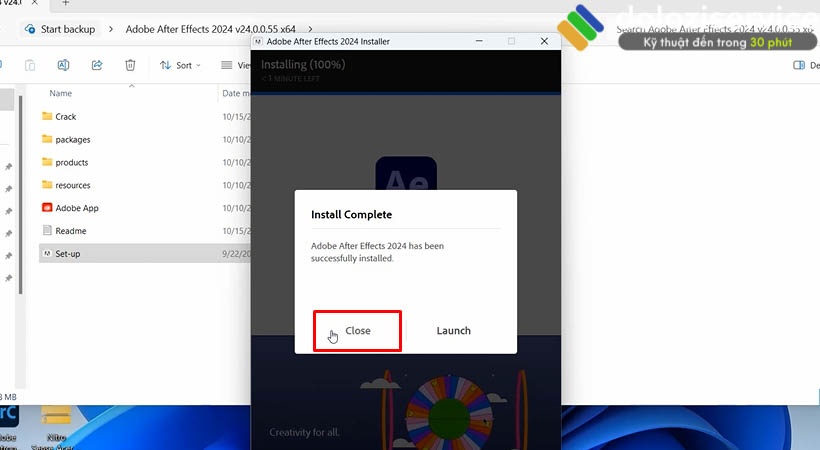Viewport: 820px width, 450px height.
Task: Click the Paste icon in Explorer toolbar
Action: tap(30, 65)
